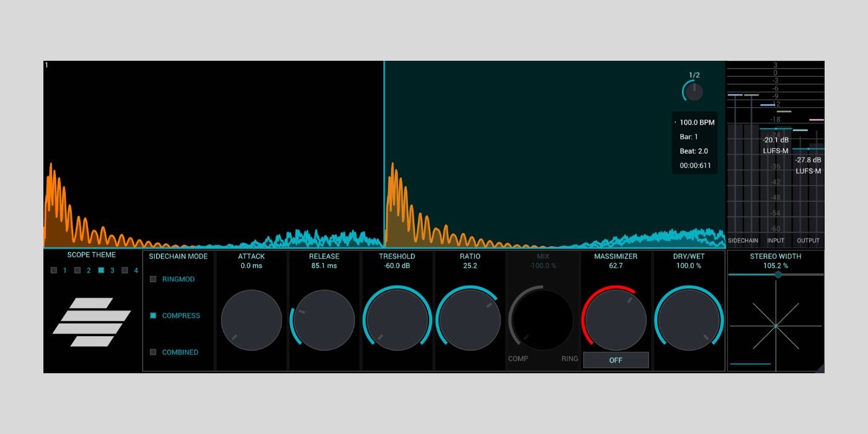Click the 1/2 scope time knob
This screenshot has height=434, width=868.
click(x=694, y=92)
